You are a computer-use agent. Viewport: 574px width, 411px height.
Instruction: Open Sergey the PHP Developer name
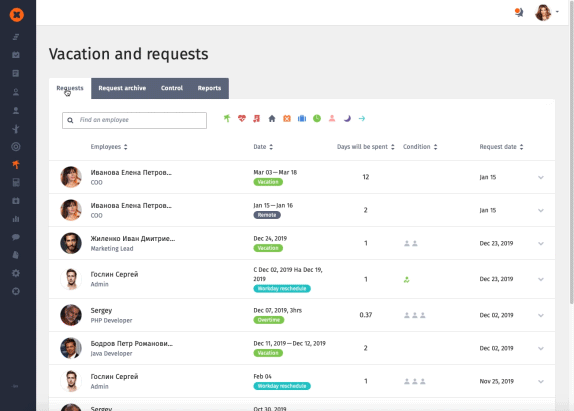pyautogui.click(x=101, y=310)
